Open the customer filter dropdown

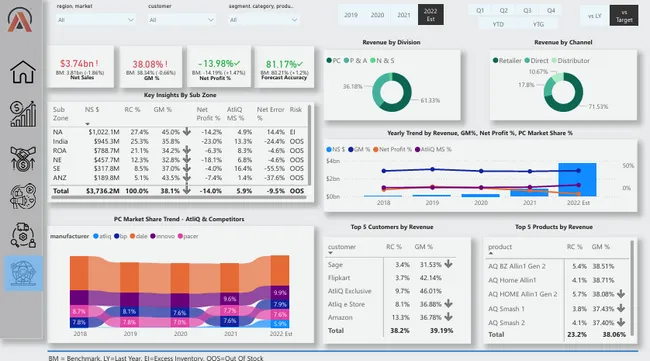point(182,19)
